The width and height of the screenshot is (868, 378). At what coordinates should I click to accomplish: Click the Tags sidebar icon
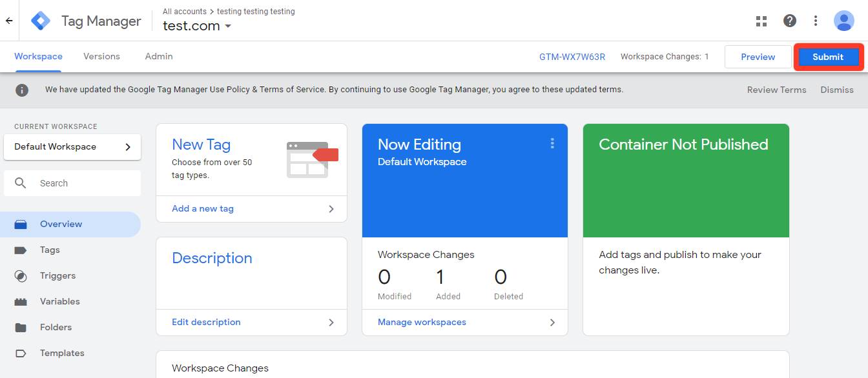click(x=21, y=250)
